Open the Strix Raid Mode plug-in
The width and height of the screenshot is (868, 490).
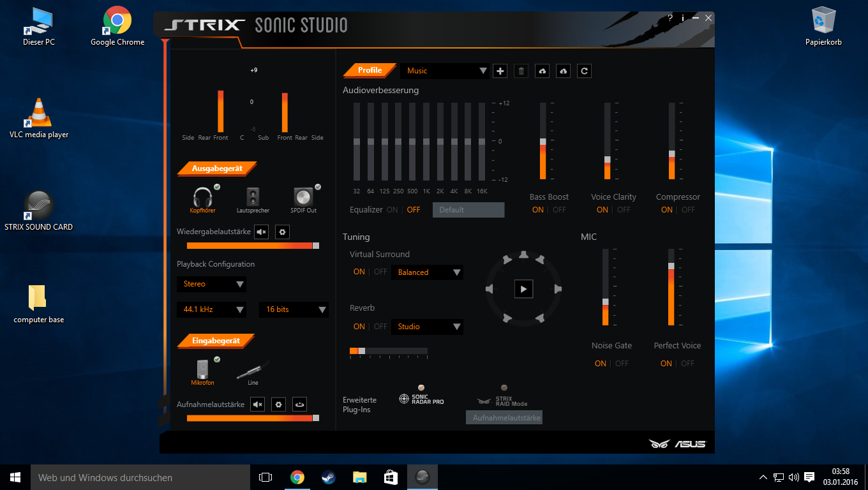point(503,397)
